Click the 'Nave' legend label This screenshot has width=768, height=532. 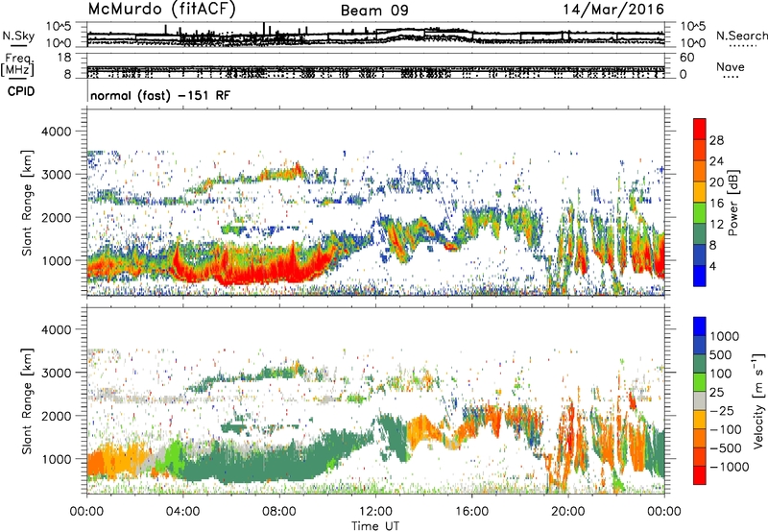(x=731, y=67)
